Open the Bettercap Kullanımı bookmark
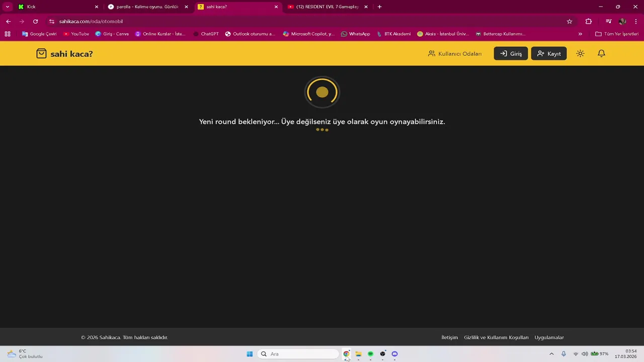This screenshot has width=644, height=362. click(500, 34)
